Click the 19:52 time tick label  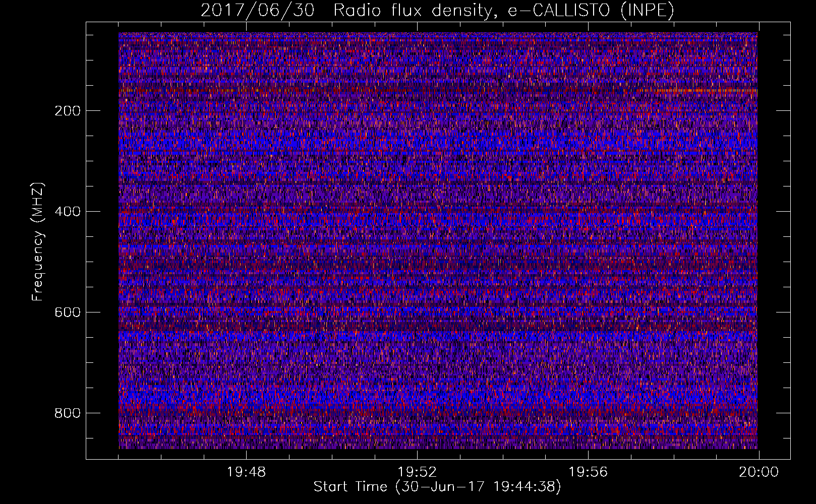(417, 472)
